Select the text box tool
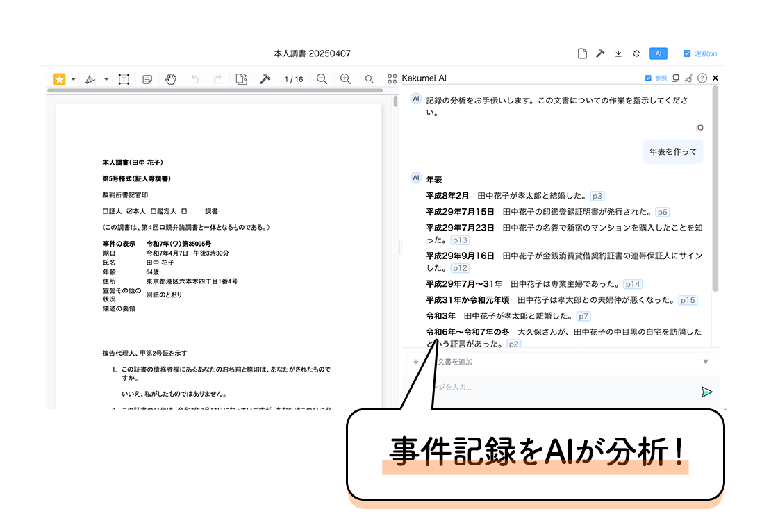This screenshot has width=762, height=532. [x=124, y=79]
